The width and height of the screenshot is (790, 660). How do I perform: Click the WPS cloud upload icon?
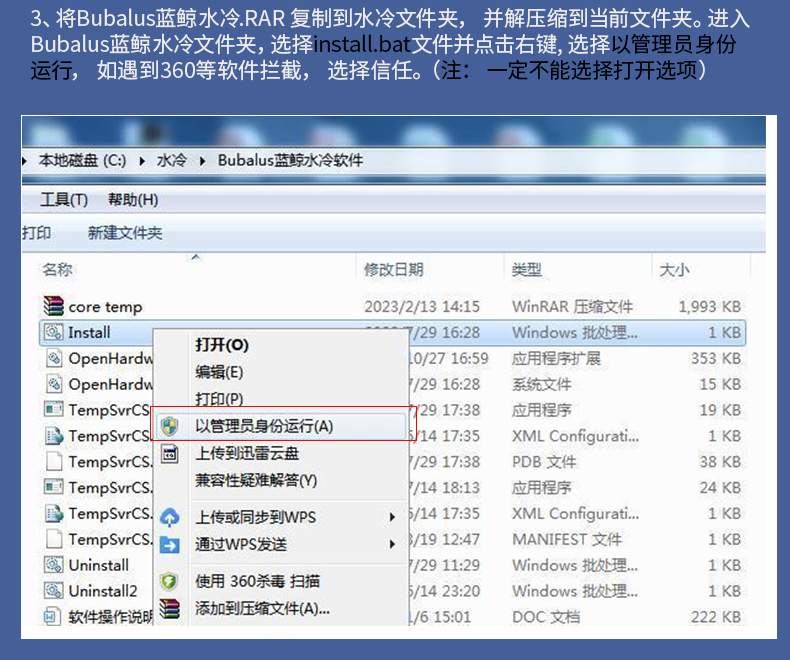click(x=169, y=517)
